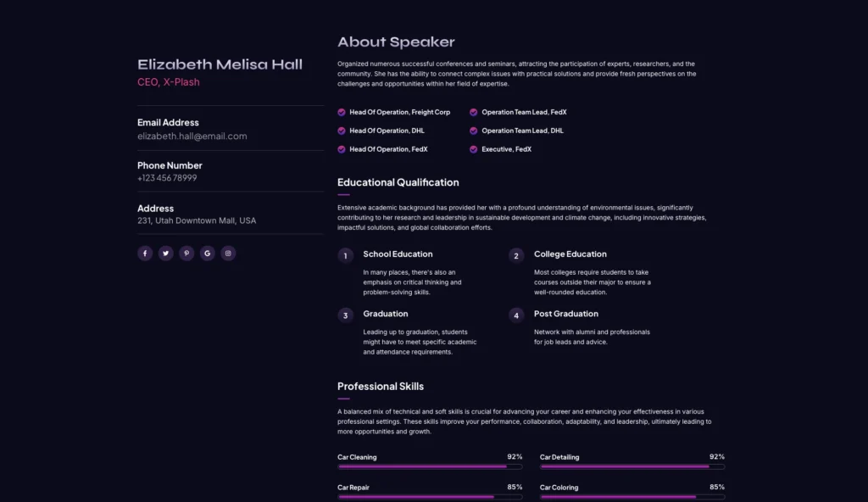
Task: Click checkmark beside Executive, FedX
Action: [474, 149]
